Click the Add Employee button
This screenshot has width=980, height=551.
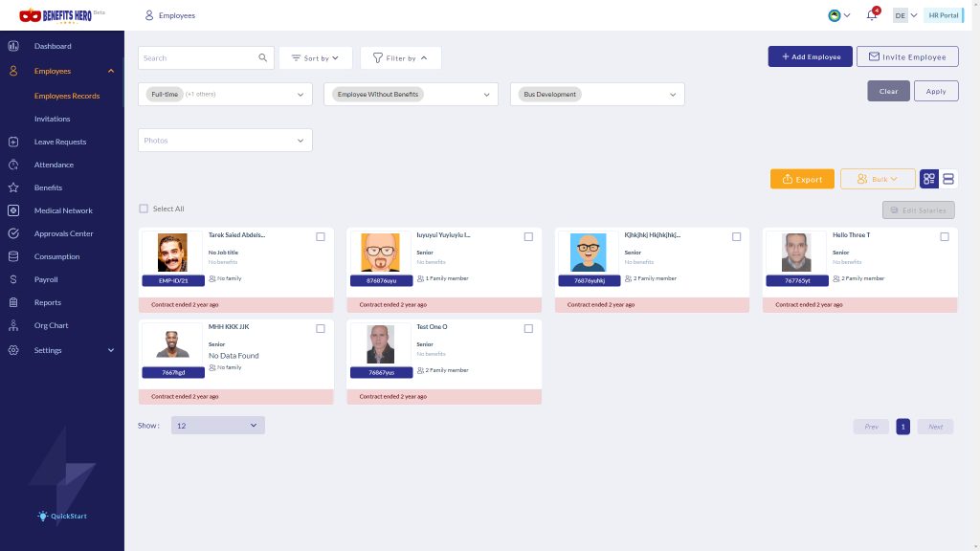click(x=810, y=56)
